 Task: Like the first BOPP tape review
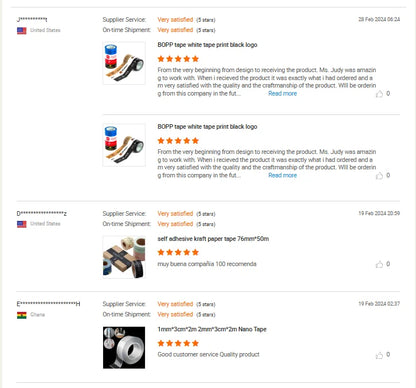[x=379, y=94]
